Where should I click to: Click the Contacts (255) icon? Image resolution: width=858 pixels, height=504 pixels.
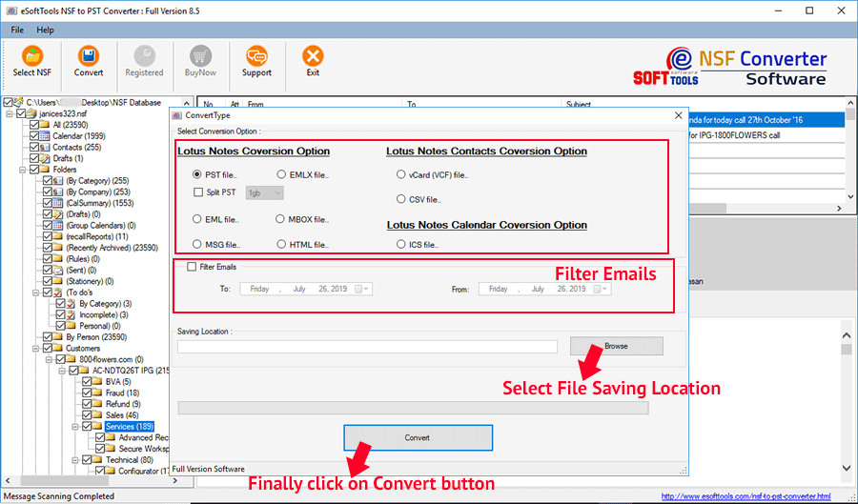45,147
